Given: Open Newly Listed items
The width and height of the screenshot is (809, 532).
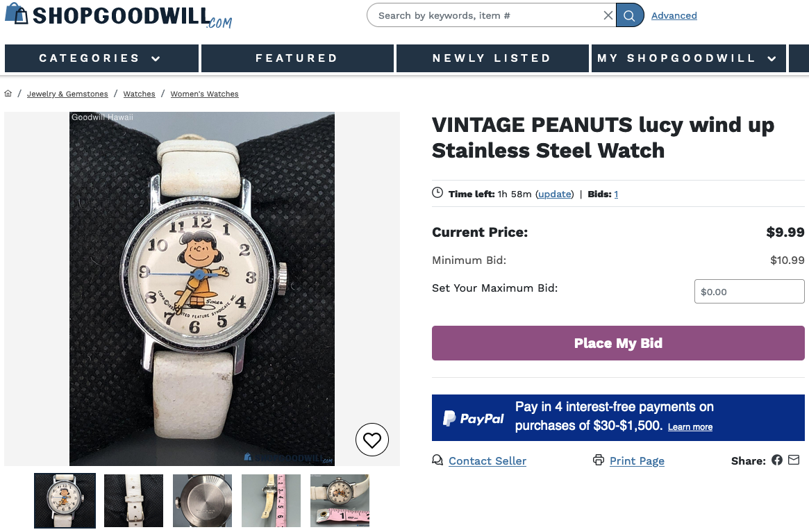Looking at the screenshot, I should coord(492,58).
